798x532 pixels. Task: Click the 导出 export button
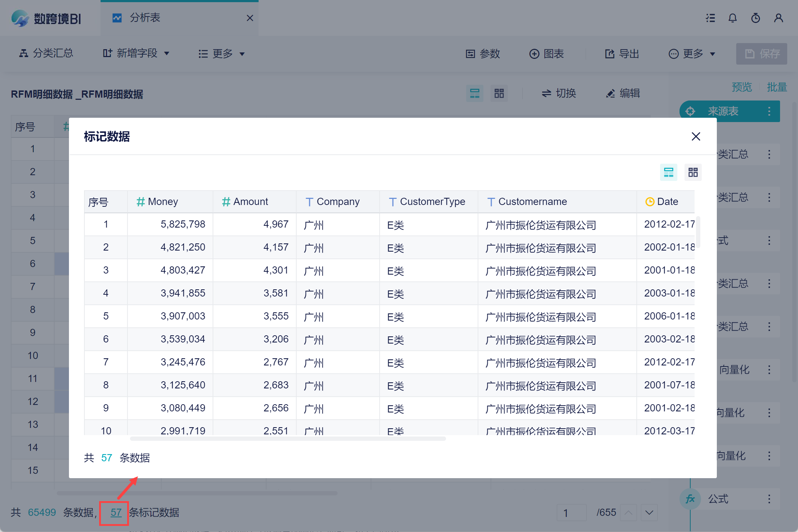[622, 54]
